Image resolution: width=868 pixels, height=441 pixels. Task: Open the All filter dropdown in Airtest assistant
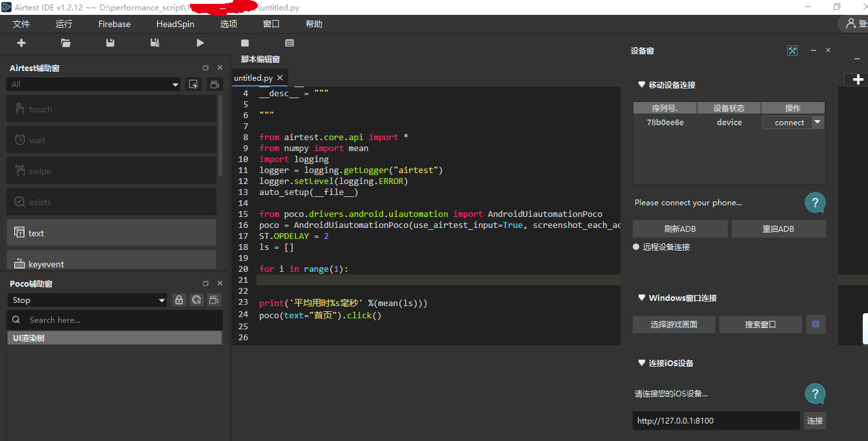pos(94,84)
